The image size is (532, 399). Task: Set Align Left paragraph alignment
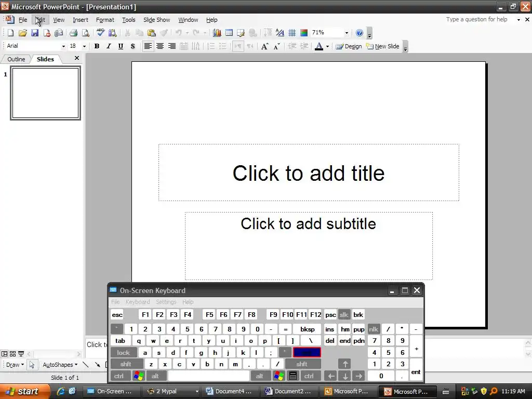[x=148, y=46]
